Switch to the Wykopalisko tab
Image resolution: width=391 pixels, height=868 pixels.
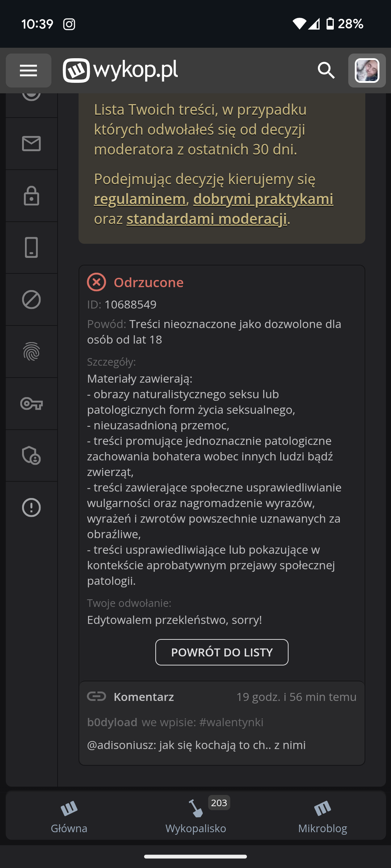(x=195, y=816)
